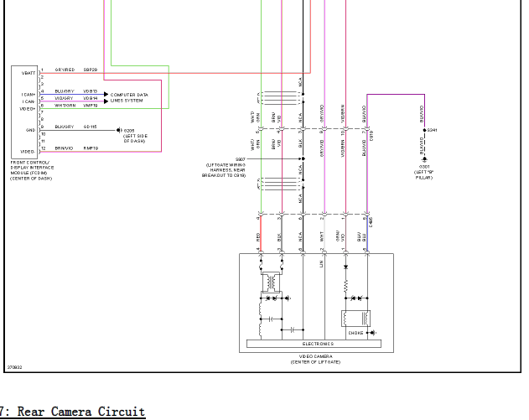The height and width of the screenshot is (420, 529).
Task: Click the GND pin label
Action: pyautogui.click(x=31, y=130)
